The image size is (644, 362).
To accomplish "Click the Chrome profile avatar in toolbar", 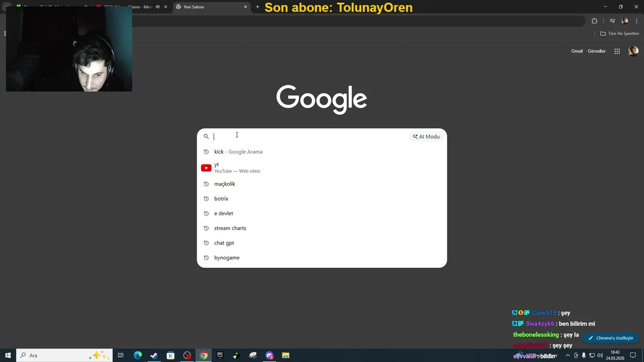I will [x=625, y=21].
